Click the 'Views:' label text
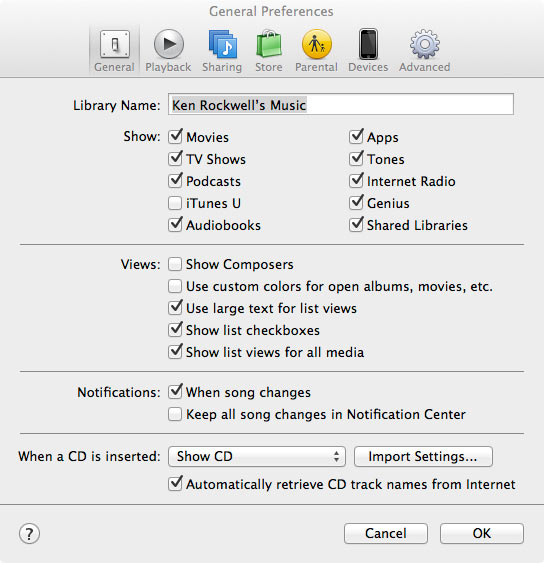Image resolution: width=544 pixels, height=563 pixels. [140, 264]
